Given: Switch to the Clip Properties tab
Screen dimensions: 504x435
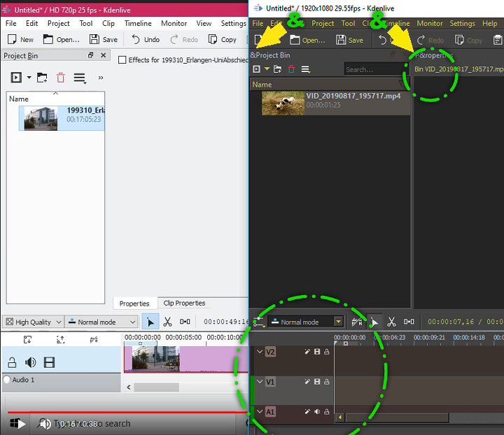Looking at the screenshot, I should [184, 303].
